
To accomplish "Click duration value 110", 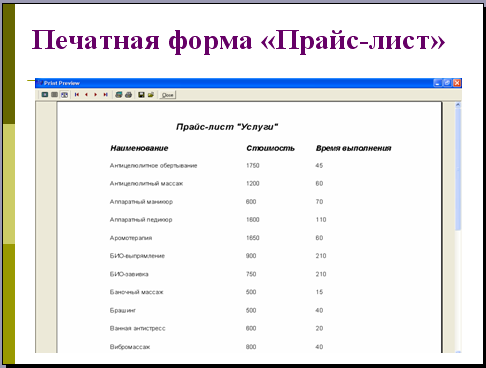I will (x=321, y=220).
